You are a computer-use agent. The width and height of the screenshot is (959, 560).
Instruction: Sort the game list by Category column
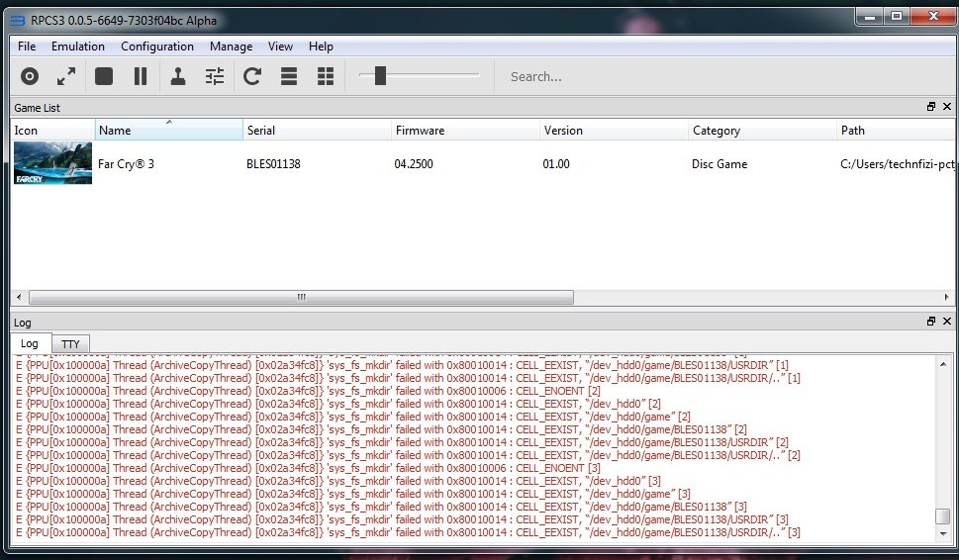[x=762, y=131]
